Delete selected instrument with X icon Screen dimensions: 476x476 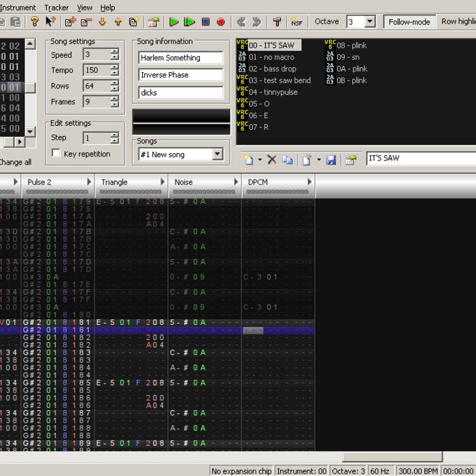(x=271, y=160)
